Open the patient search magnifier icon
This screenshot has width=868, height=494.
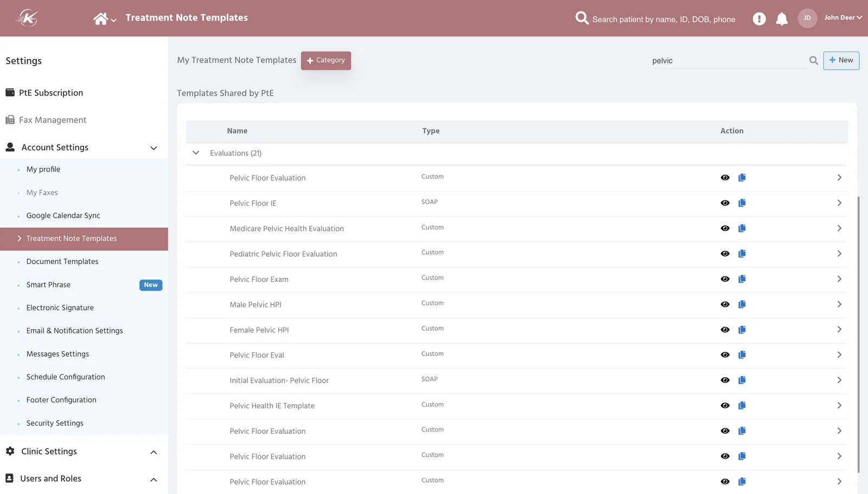[x=582, y=18]
